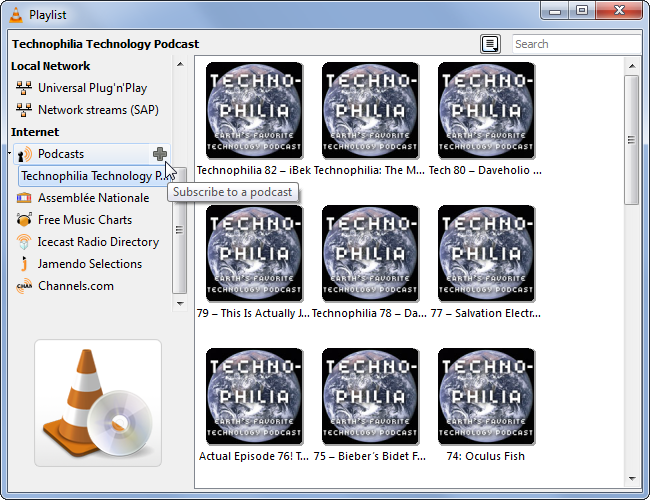Image resolution: width=650 pixels, height=500 pixels.
Task: Select the Podcasts item in the sidebar
Action: (61, 154)
